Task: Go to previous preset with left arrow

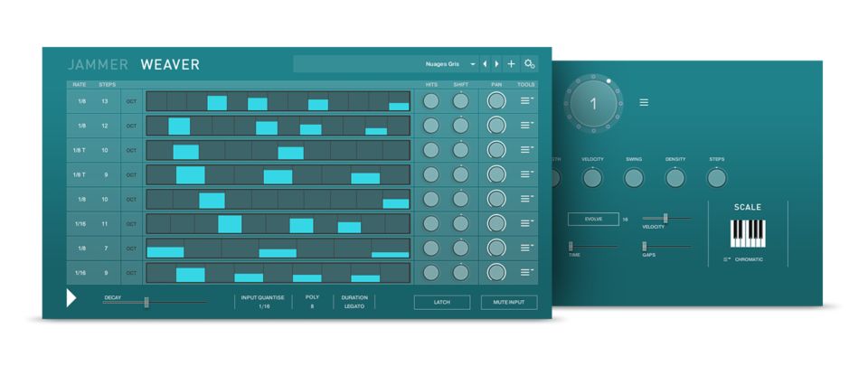Action: [x=485, y=64]
